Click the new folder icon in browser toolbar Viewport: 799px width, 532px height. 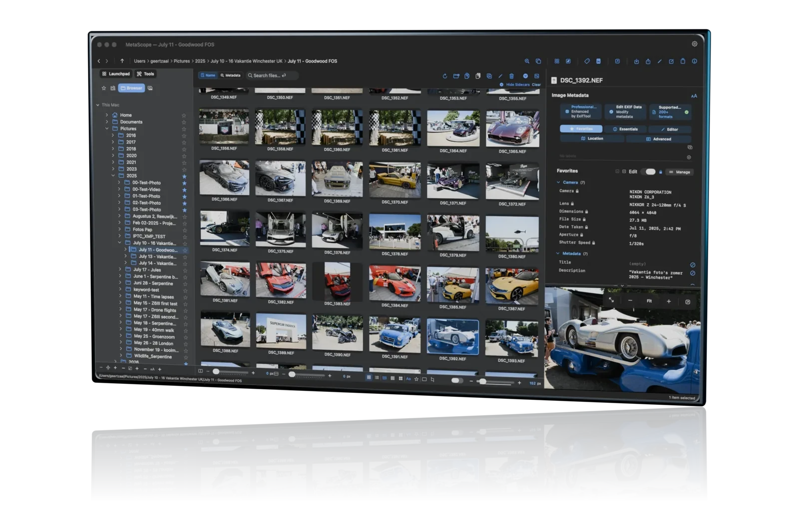click(456, 76)
